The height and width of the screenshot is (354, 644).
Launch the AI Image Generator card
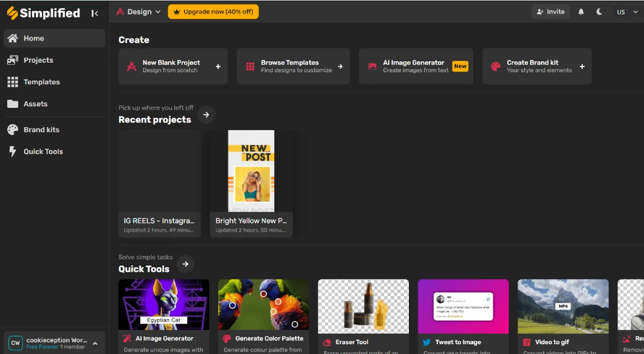[416, 67]
